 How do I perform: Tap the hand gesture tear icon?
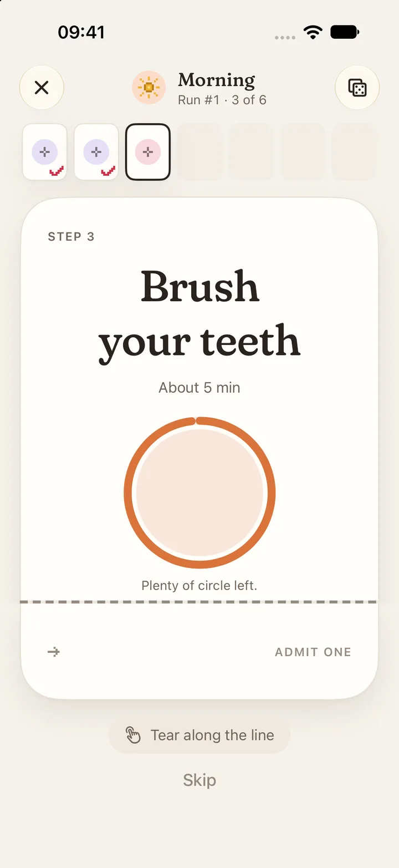pyautogui.click(x=133, y=735)
